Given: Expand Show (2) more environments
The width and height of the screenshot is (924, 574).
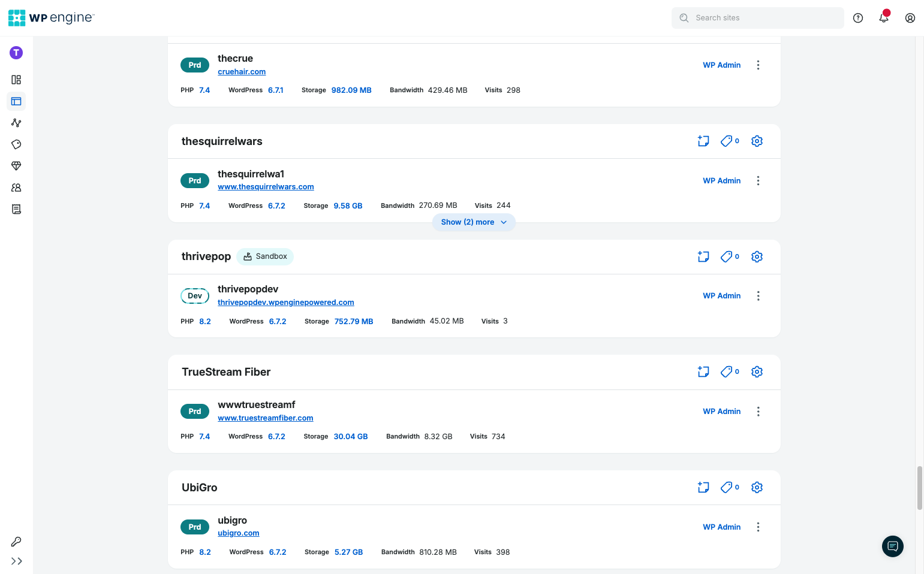Looking at the screenshot, I should pos(474,222).
